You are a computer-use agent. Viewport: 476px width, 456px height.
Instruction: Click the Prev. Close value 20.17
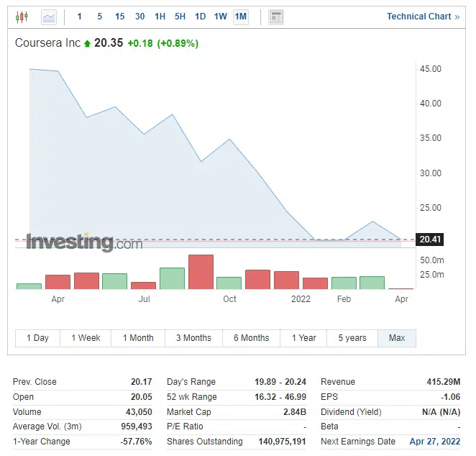click(142, 382)
